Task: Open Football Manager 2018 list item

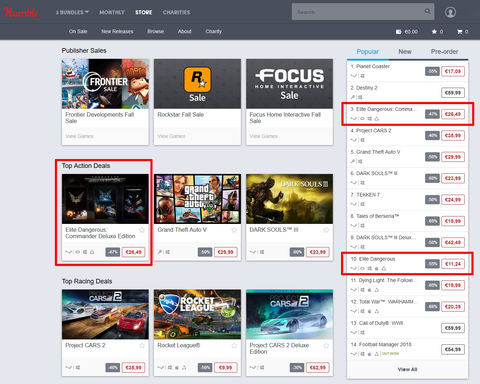Action: point(407,349)
